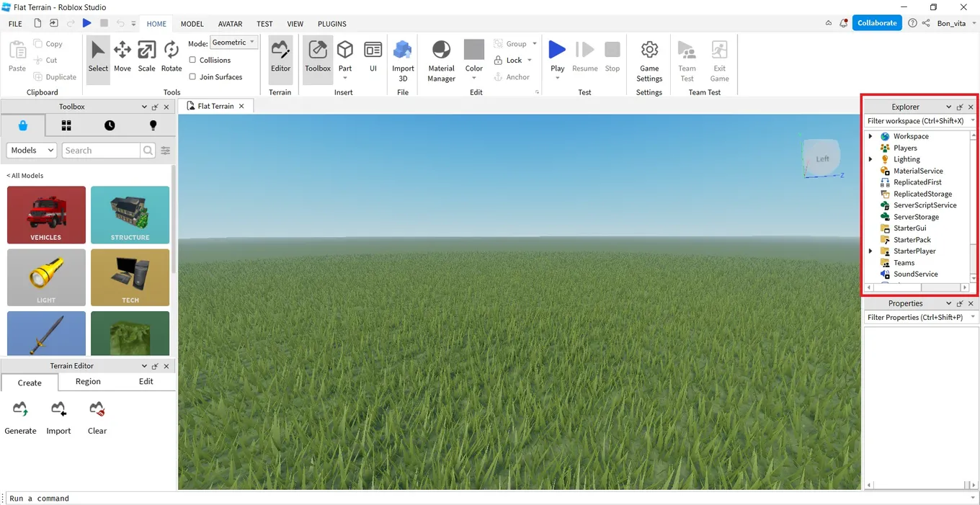The height and width of the screenshot is (505, 980).
Task: Open Game Settings gear
Action: click(649, 61)
